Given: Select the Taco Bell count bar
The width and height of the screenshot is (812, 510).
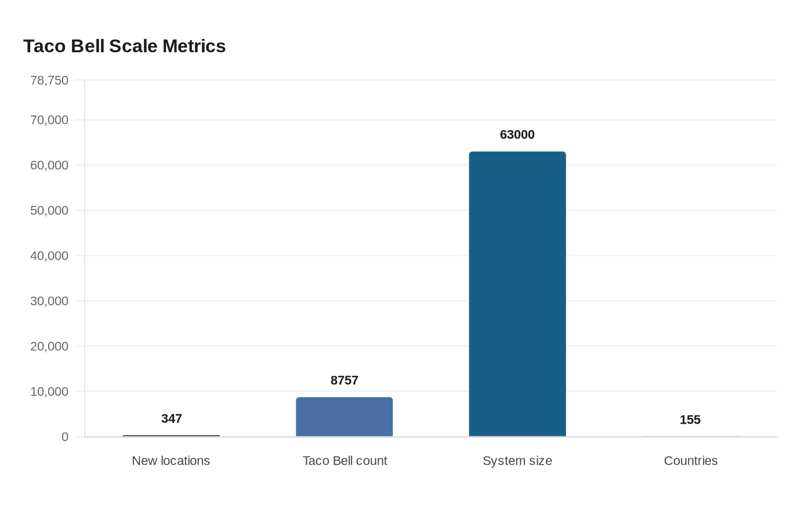Looking at the screenshot, I should pos(345,416).
